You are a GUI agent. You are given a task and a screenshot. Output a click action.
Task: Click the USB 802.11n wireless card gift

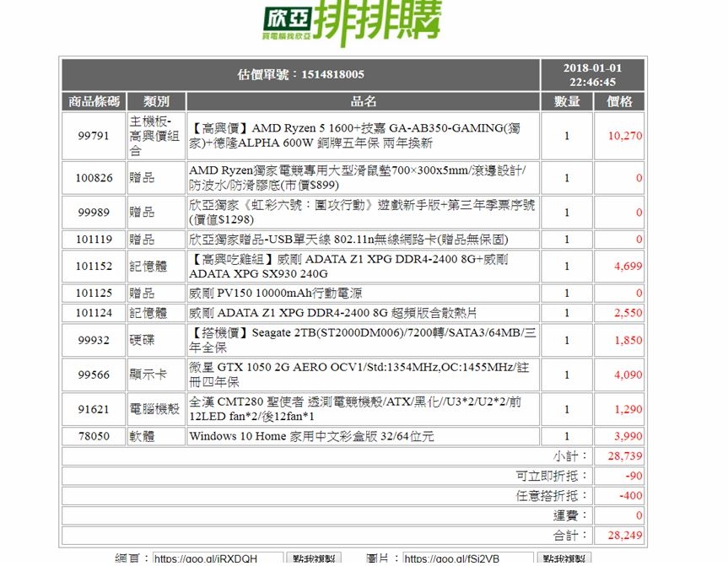(x=348, y=239)
